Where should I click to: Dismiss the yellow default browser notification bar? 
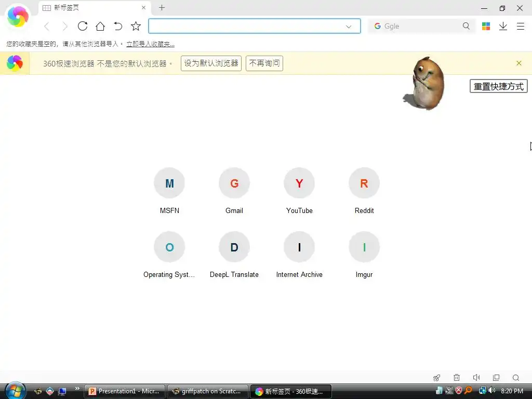point(519,63)
